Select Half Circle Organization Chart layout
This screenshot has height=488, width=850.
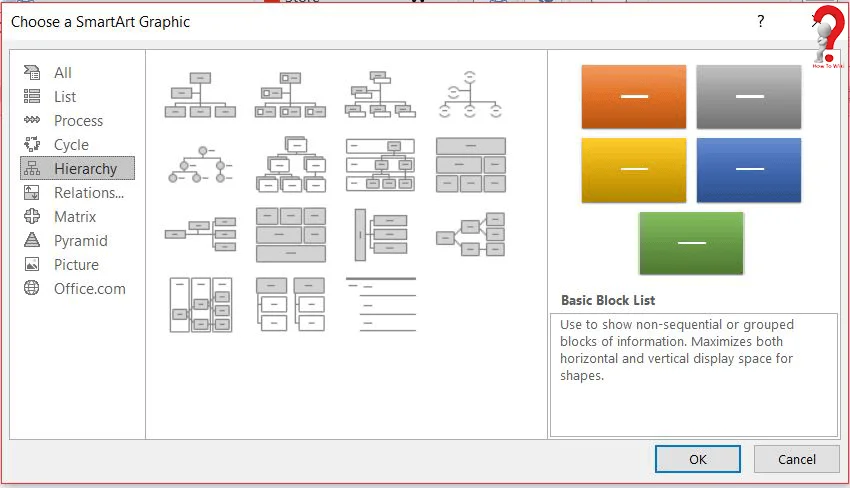tap(471, 94)
